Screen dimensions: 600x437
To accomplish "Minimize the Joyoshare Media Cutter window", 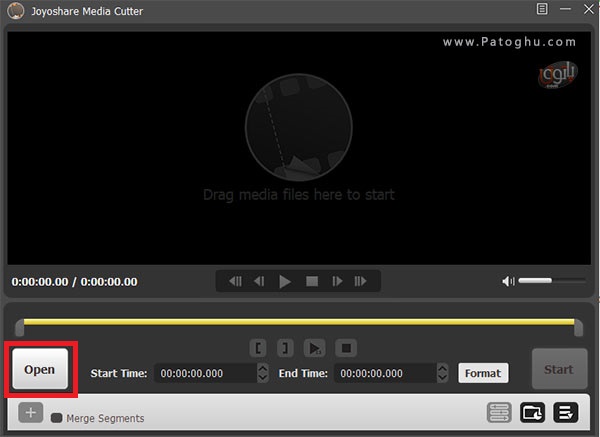I will pos(565,9).
